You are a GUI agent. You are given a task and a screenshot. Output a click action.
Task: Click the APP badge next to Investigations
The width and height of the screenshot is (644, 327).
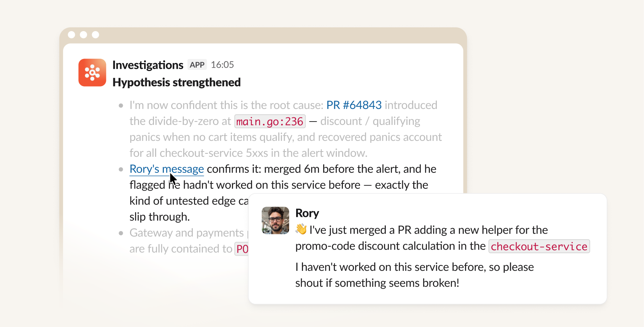coord(197,65)
